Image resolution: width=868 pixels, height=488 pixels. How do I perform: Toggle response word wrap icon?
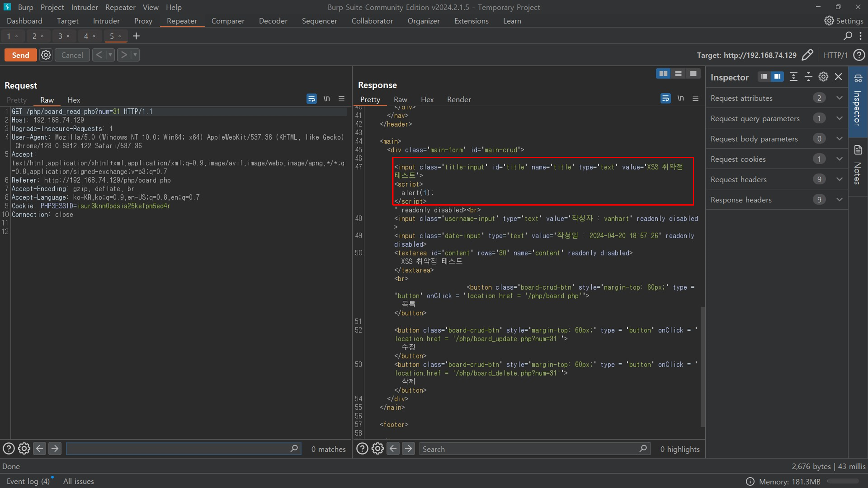[x=665, y=98]
